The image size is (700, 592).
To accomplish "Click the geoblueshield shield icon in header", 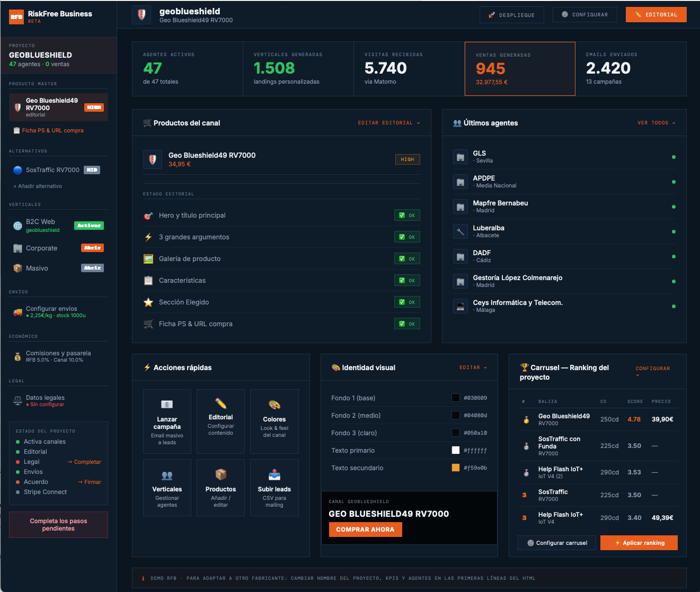I will (141, 15).
